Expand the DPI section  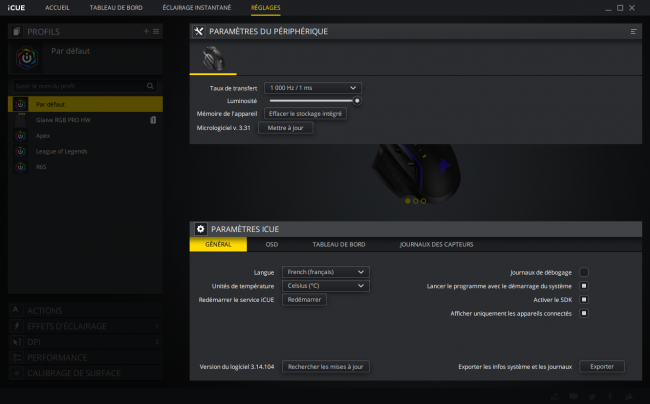click(x=85, y=342)
